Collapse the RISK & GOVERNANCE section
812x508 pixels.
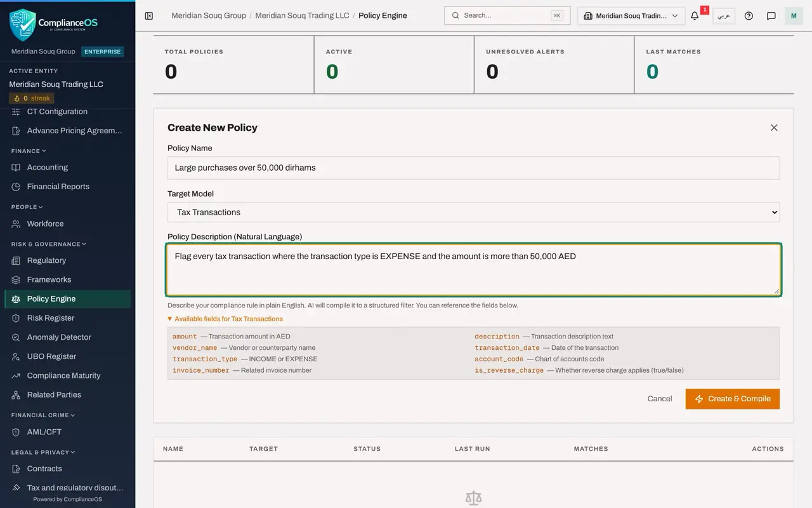click(49, 244)
